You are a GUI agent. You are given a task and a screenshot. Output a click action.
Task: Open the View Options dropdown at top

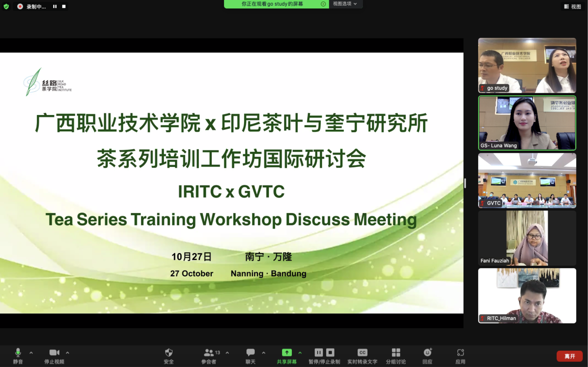(345, 4)
